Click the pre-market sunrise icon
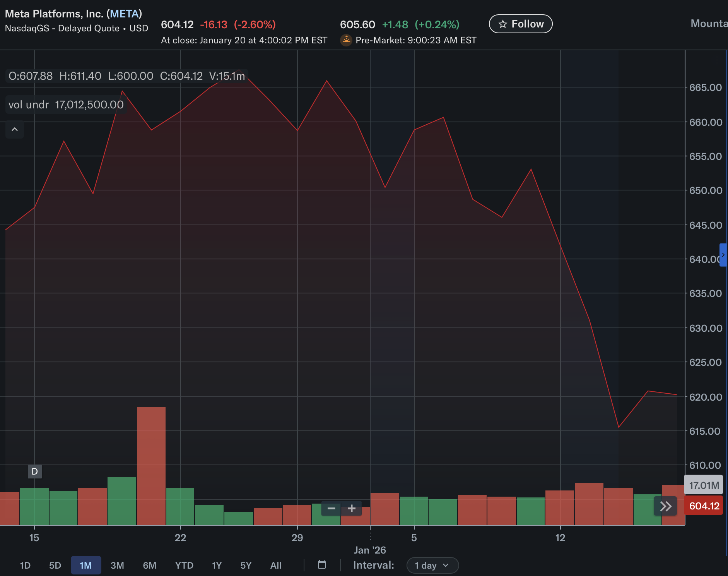Screen dimensions: 728x576 pyautogui.click(x=346, y=40)
